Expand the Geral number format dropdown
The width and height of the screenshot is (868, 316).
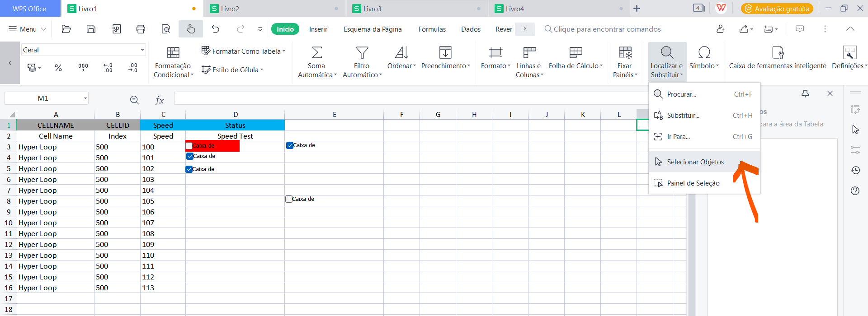click(142, 50)
